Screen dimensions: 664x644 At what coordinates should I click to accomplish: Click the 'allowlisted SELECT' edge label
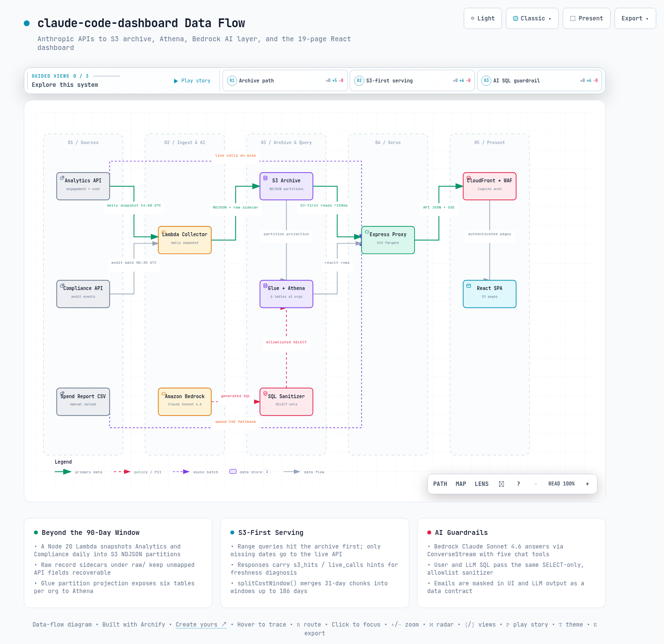click(x=286, y=342)
